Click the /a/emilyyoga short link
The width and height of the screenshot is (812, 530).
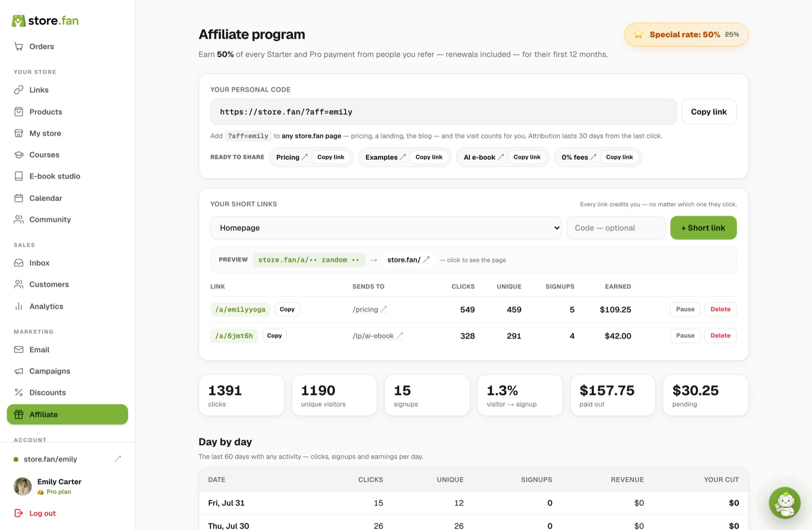[x=240, y=310]
